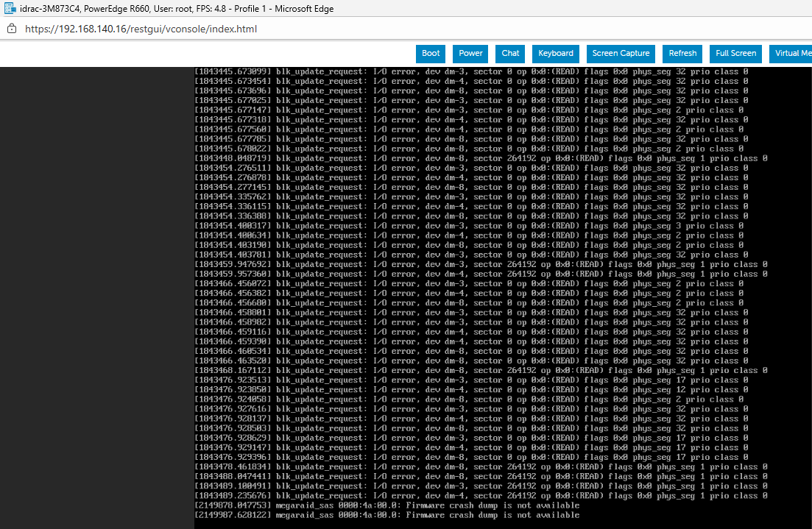Take a Screen Capture of the console
This screenshot has height=529, width=812.
621,54
